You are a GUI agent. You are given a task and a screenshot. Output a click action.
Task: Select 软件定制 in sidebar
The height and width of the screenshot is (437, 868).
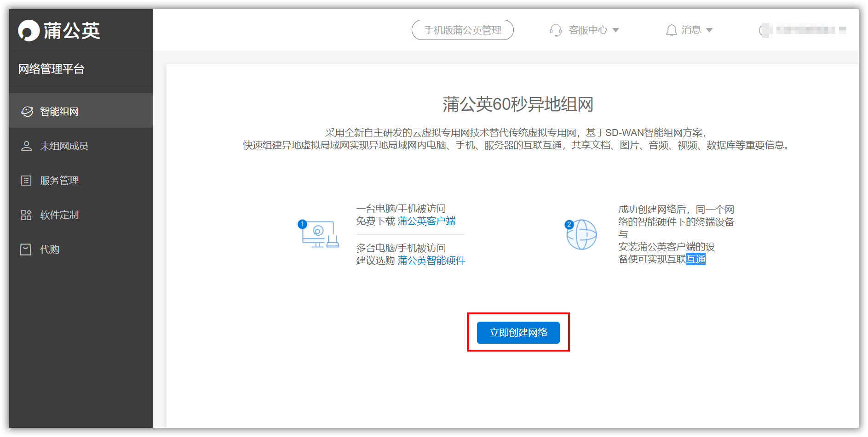tap(81, 215)
